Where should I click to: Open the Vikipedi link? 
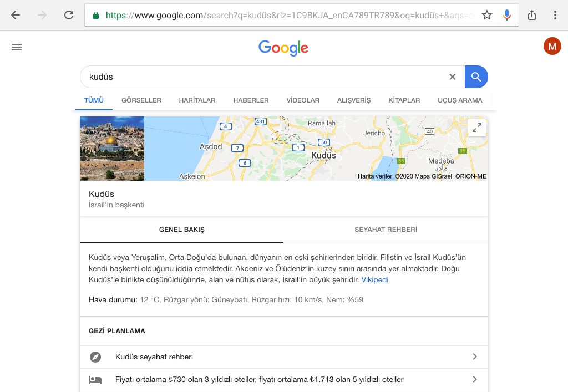click(x=374, y=279)
